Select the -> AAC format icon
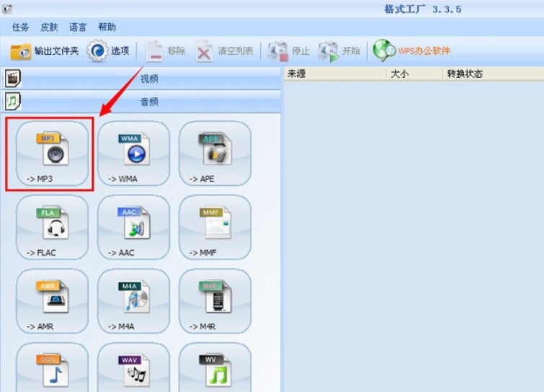This screenshot has height=392, width=544. pyautogui.click(x=134, y=227)
